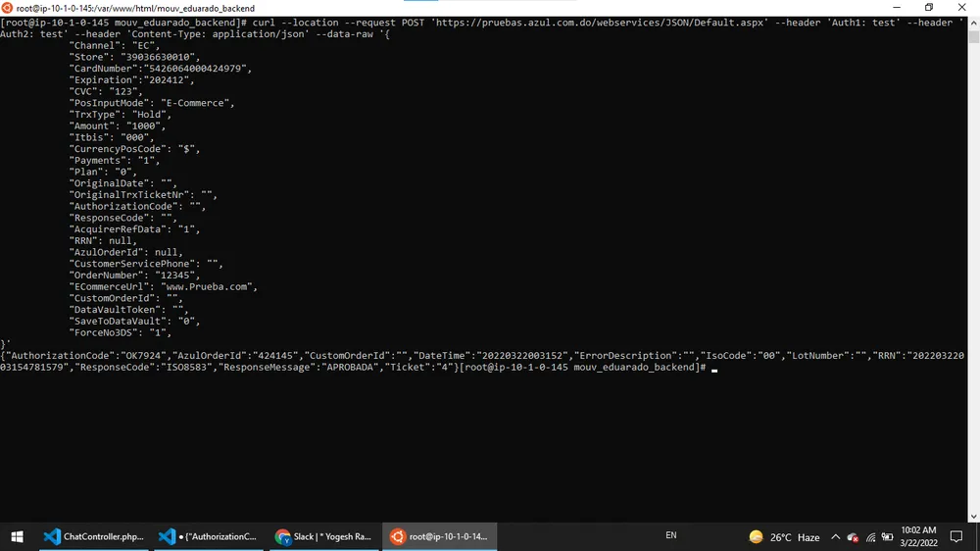Switch to the AuthorizationCode VS Code window
The width and height of the screenshot is (980, 551).
[x=209, y=536]
